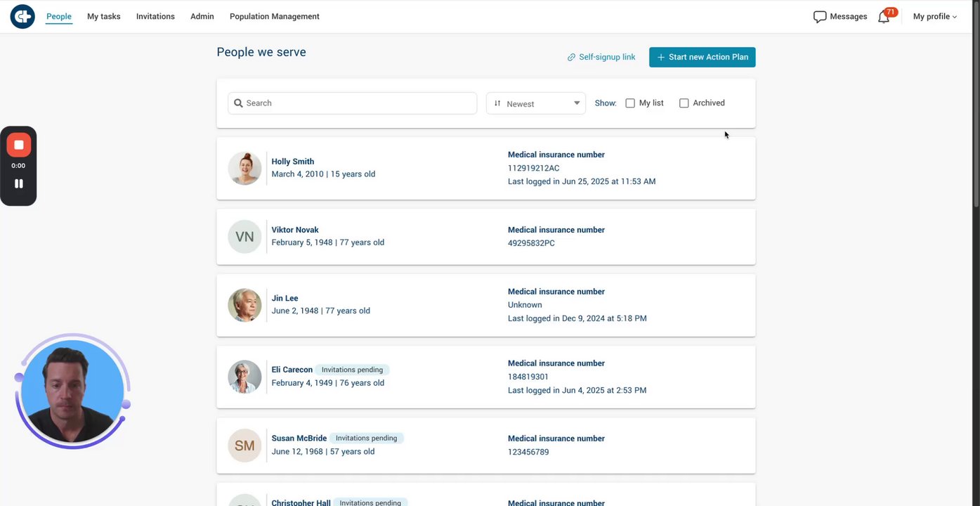Viewport: 980px width, 506px height.
Task: Open the notifications bell
Action: [x=884, y=17]
